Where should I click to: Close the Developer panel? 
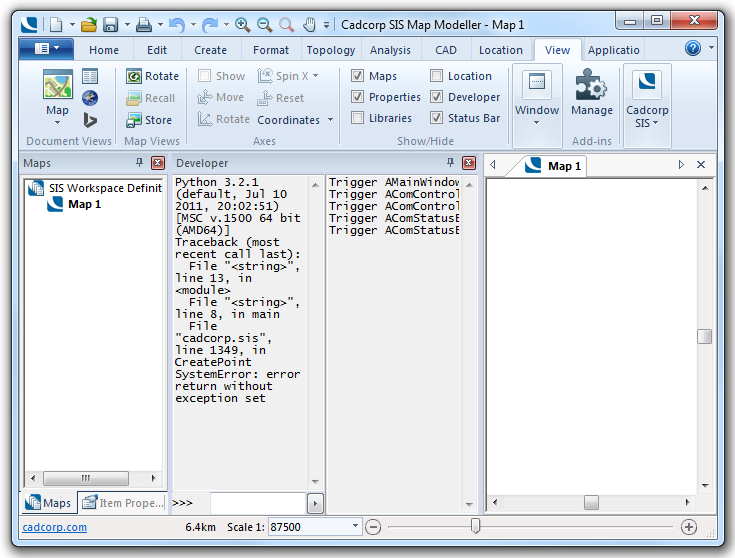click(x=469, y=163)
